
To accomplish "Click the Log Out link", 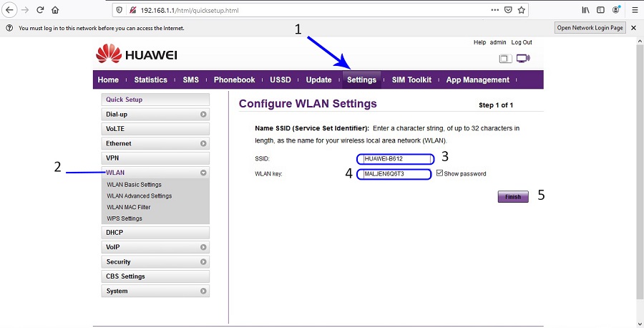I will click(x=522, y=42).
